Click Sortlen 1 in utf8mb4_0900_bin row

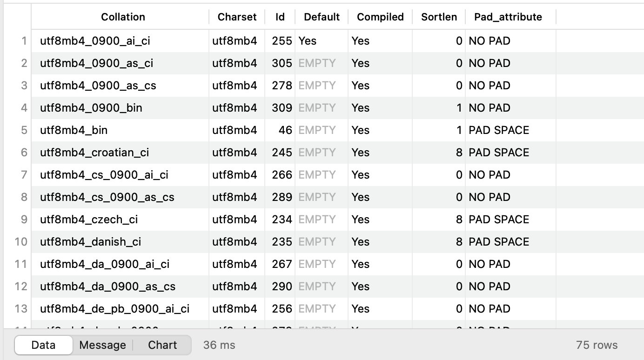coord(459,108)
